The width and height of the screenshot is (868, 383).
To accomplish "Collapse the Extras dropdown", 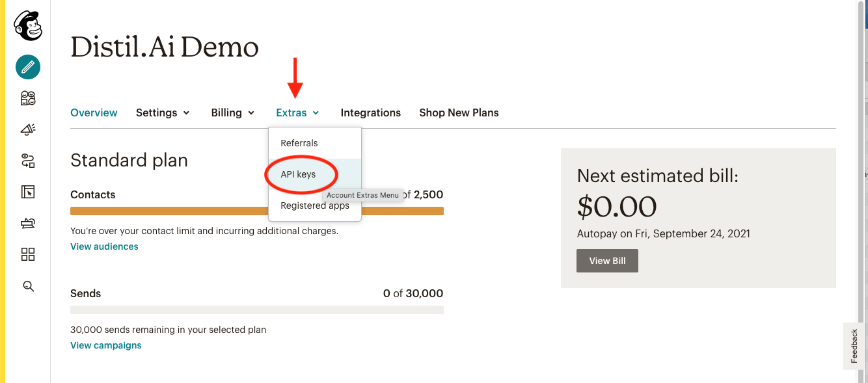I will [297, 112].
